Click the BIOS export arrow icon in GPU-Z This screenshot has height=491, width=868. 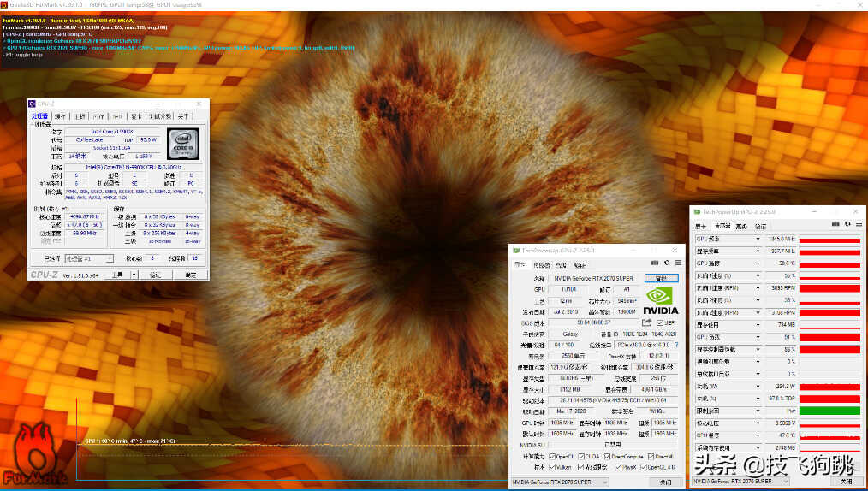coord(646,322)
